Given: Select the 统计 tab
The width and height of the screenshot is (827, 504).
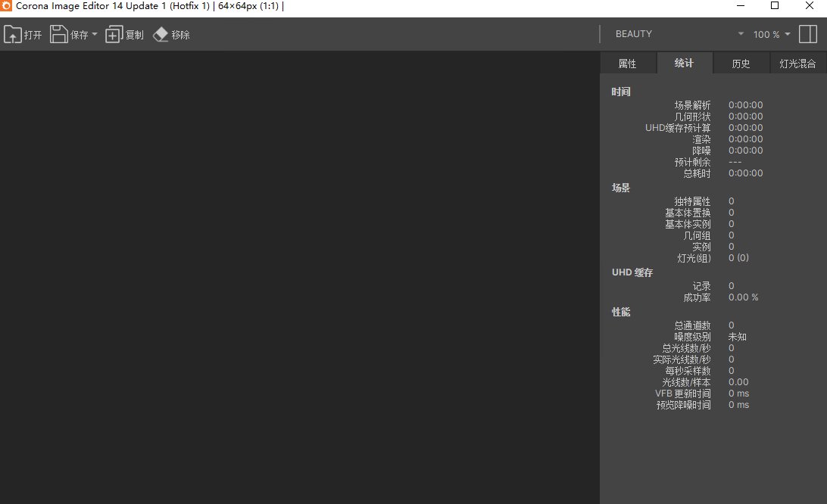Looking at the screenshot, I should (x=684, y=63).
